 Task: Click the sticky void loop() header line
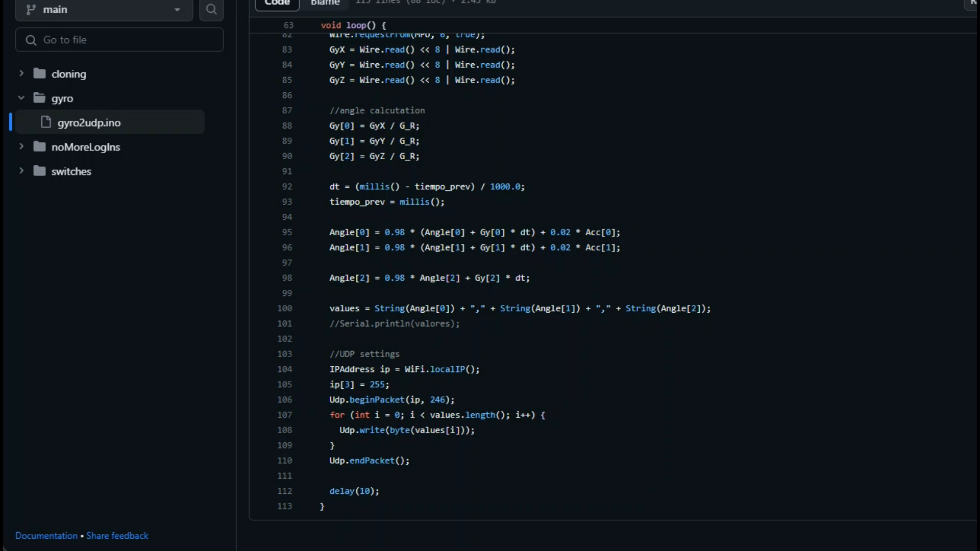tap(353, 25)
